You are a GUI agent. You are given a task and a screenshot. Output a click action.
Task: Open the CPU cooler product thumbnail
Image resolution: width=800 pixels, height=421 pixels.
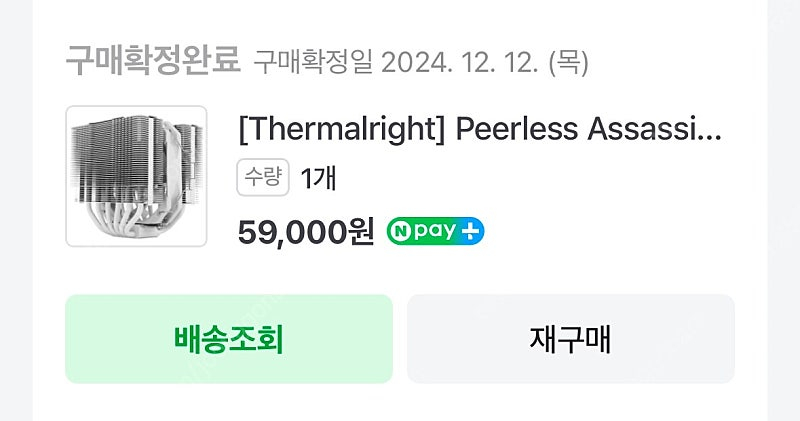(x=136, y=176)
